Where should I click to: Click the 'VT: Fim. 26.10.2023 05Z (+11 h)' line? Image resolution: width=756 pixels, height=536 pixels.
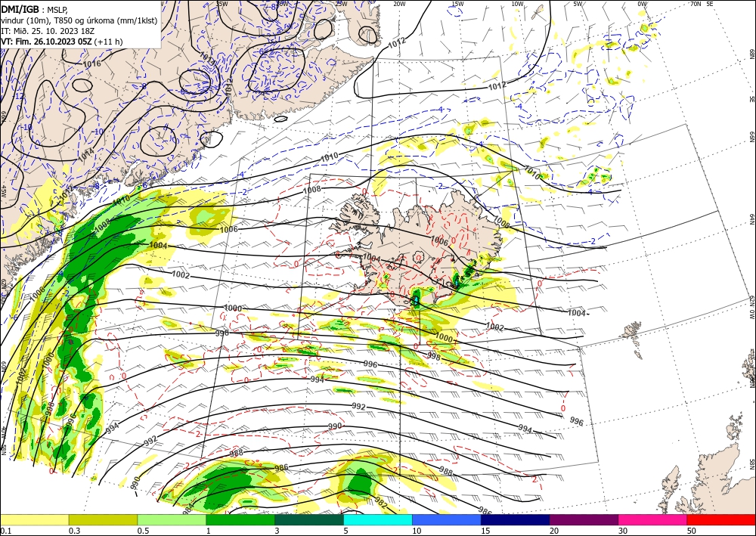[62, 42]
